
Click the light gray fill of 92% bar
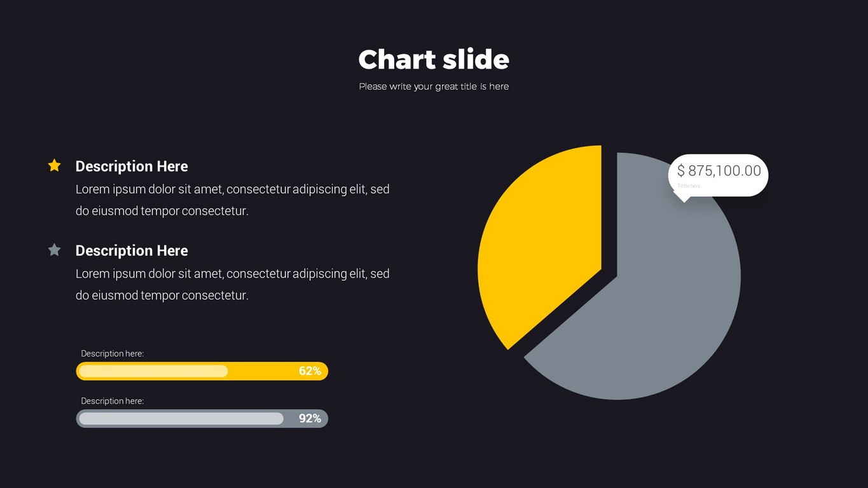point(181,419)
